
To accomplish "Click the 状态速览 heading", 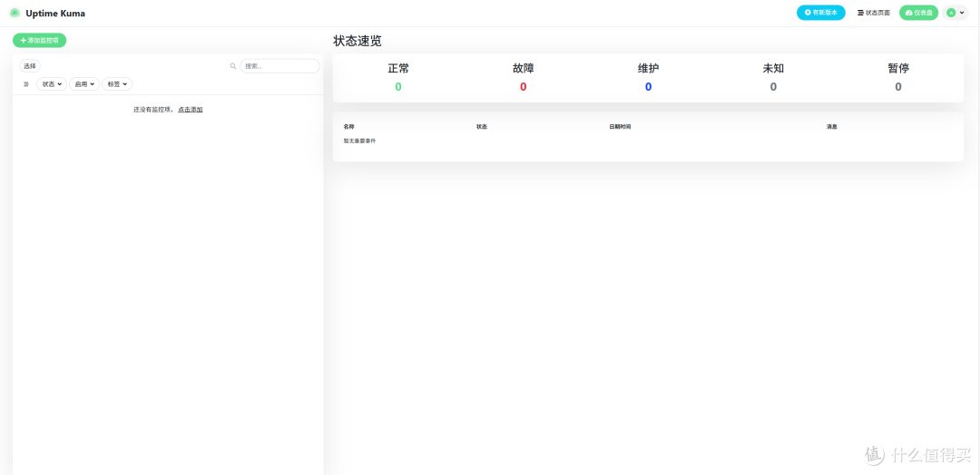I will (358, 41).
